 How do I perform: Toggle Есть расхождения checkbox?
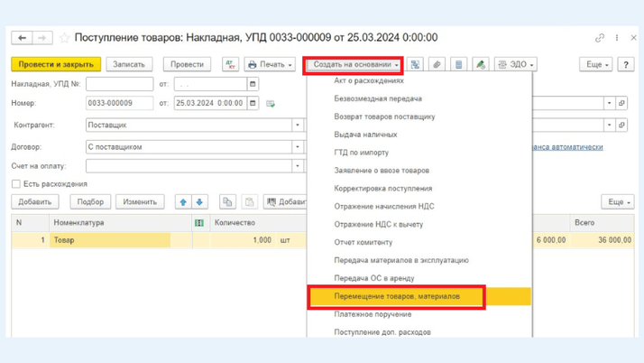(16, 184)
